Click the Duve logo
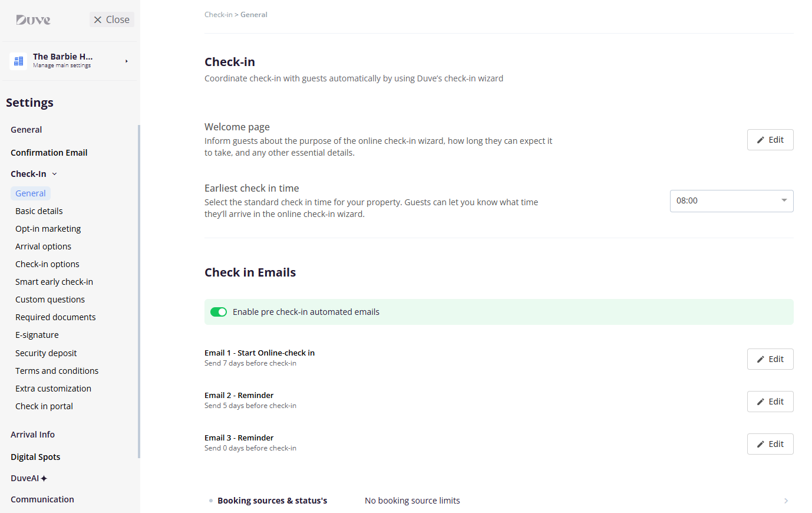The image size is (812, 513). 33,20
